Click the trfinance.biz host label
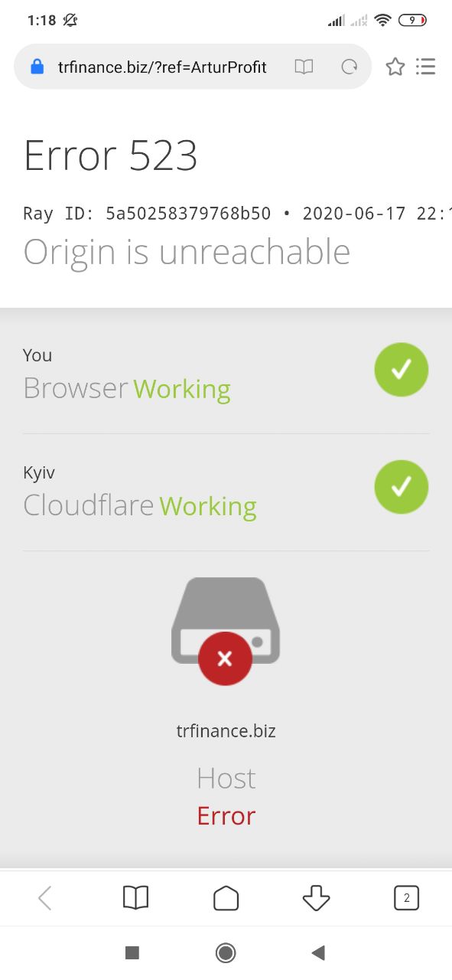 pos(226,730)
